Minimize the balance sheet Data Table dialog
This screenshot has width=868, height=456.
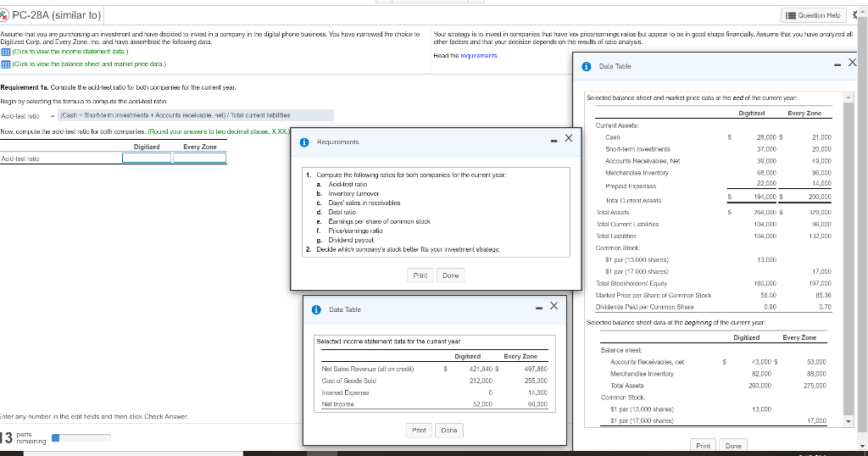pos(838,65)
